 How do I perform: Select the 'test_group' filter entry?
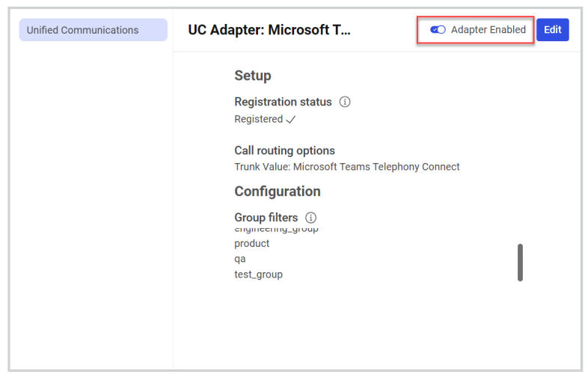[x=258, y=275]
